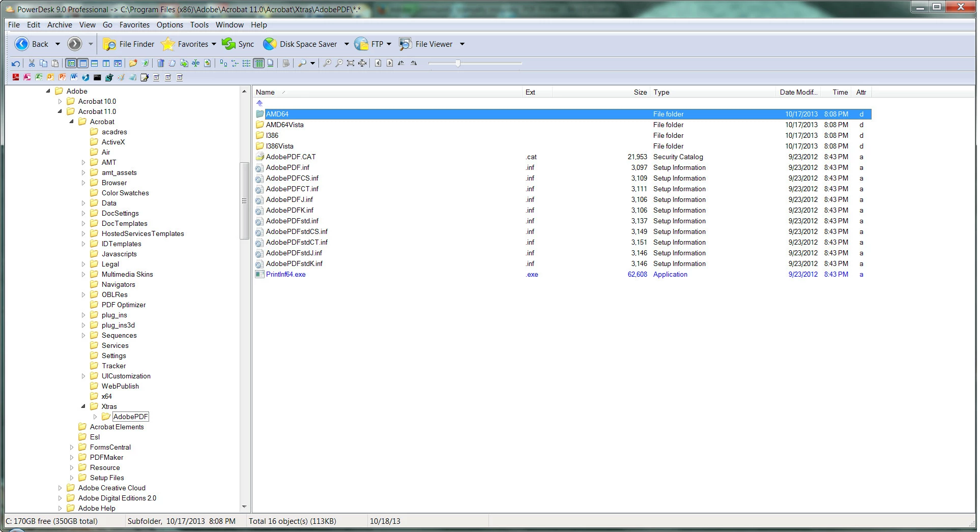Click the toolbar zoom slider thumb
This screenshot has width=980, height=532.
coord(458,63)
